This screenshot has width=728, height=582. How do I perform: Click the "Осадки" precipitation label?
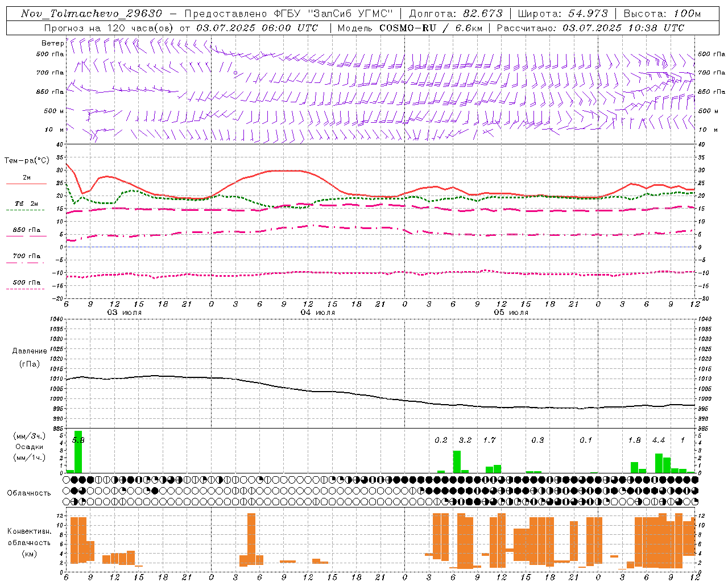coord(30,447)
